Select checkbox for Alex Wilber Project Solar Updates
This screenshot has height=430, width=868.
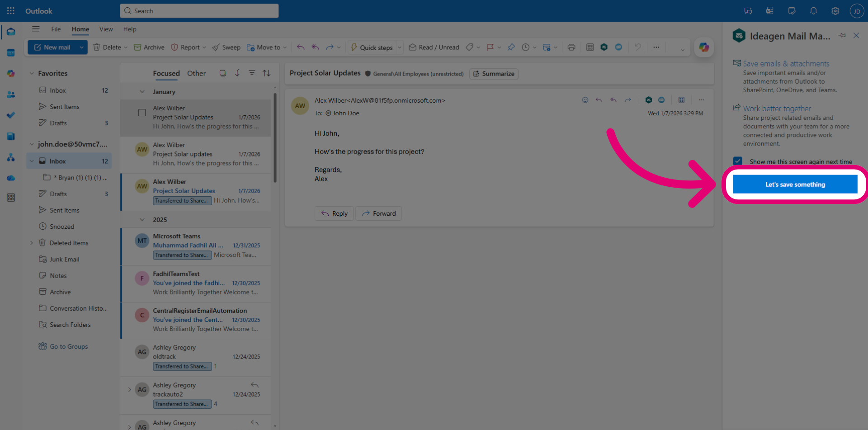[142, 113]
